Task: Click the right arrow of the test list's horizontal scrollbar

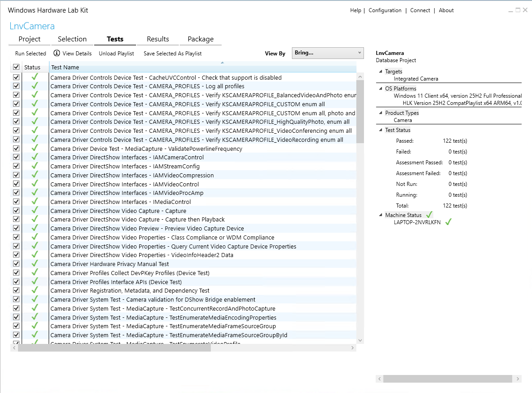Action: click(353, 348)
